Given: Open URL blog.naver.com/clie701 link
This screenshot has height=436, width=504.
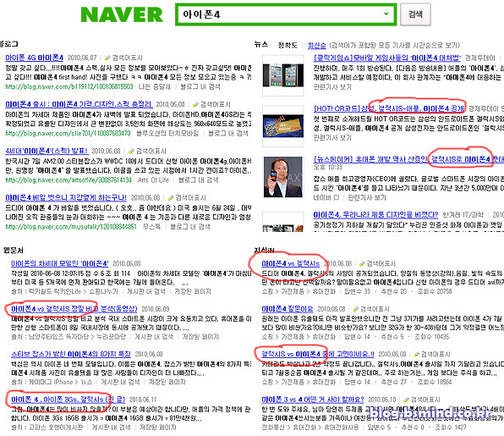Looking at the screenshot, I should (68, 134).
